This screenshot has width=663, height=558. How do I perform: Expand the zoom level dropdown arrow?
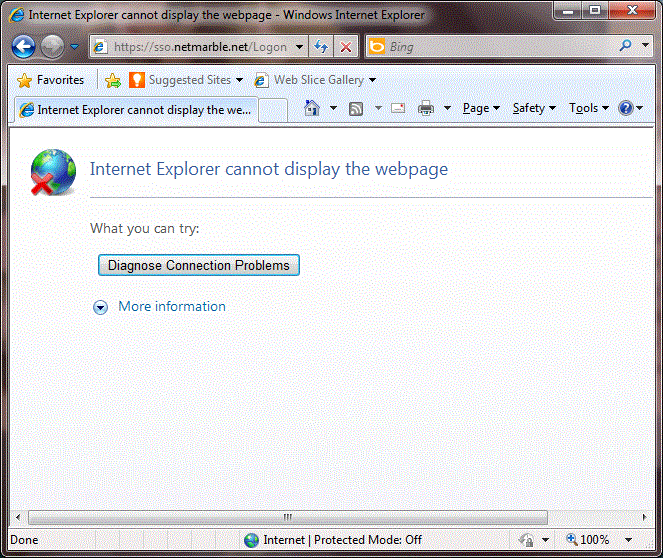click(x=629, y=540)
